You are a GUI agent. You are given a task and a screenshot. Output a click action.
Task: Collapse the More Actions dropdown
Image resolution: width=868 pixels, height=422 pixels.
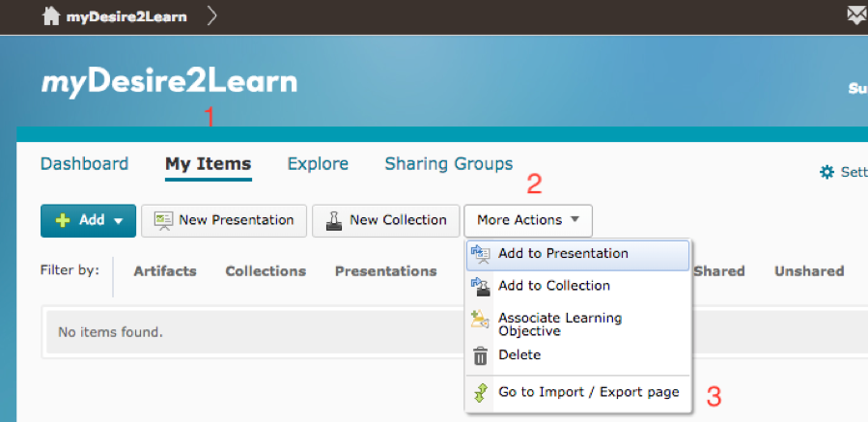528,220
